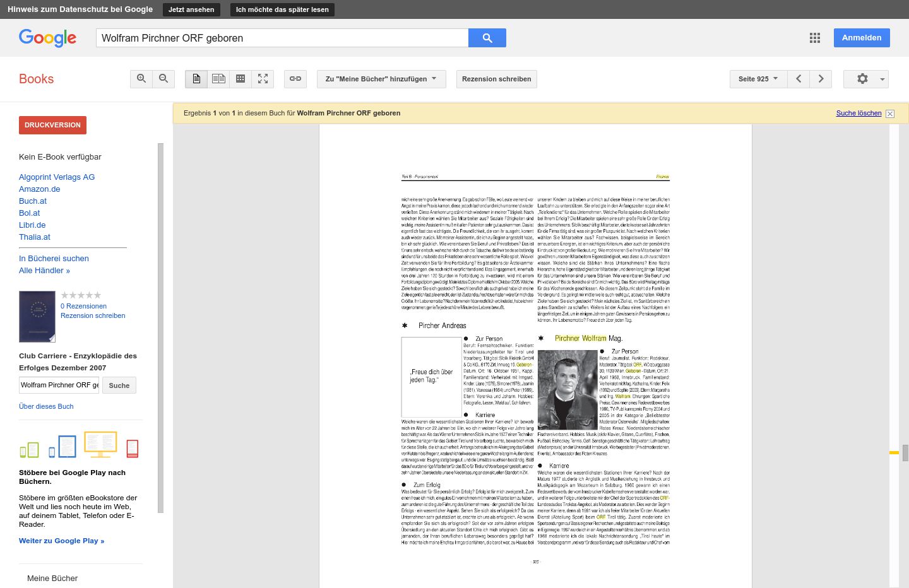This screenshot has width=909, height=588.
Task: Open 'Zu Meine Bücher hinzufügen' dropdown
Action: tap(381, 79)
